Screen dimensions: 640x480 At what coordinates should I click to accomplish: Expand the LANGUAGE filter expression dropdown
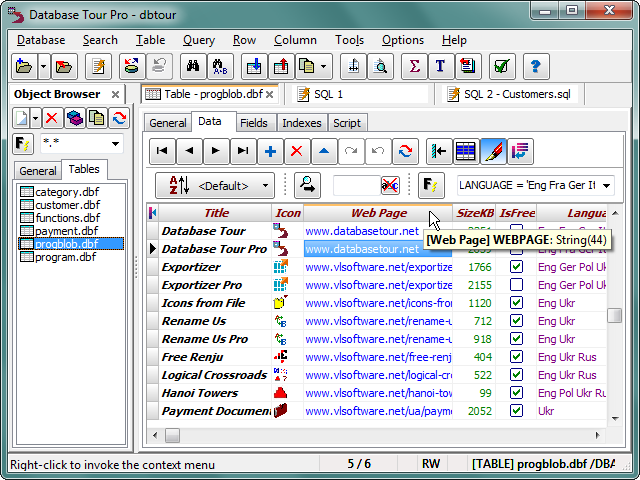tap(605, 185)
